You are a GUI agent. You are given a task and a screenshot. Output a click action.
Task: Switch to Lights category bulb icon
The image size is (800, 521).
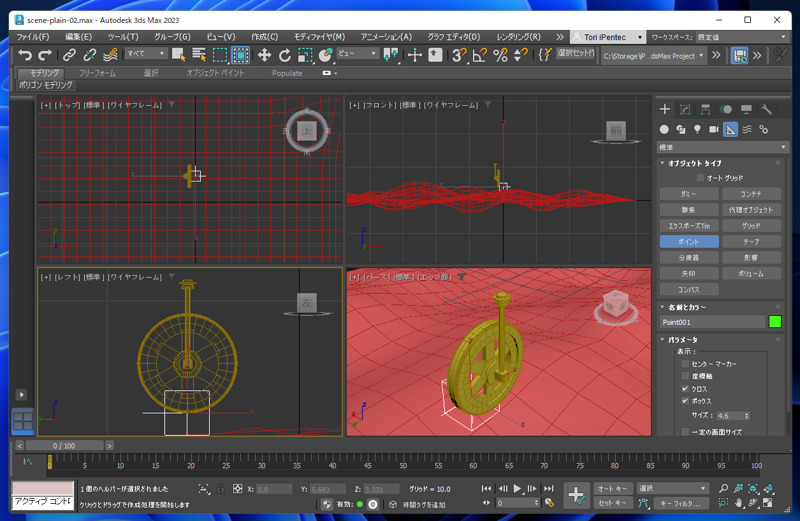click(697, 130)
